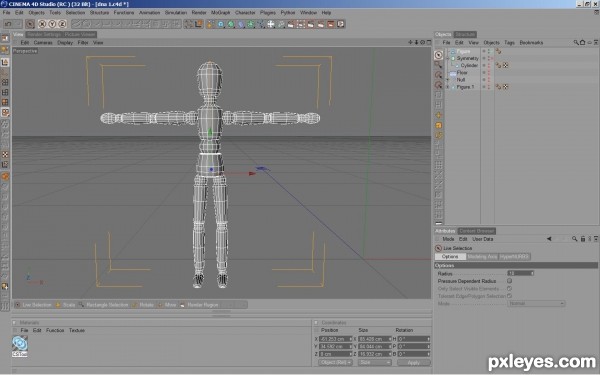Switch to the Content Browser tab
Image resolution: width=600 pixels, height=375 pixels.
477,231
